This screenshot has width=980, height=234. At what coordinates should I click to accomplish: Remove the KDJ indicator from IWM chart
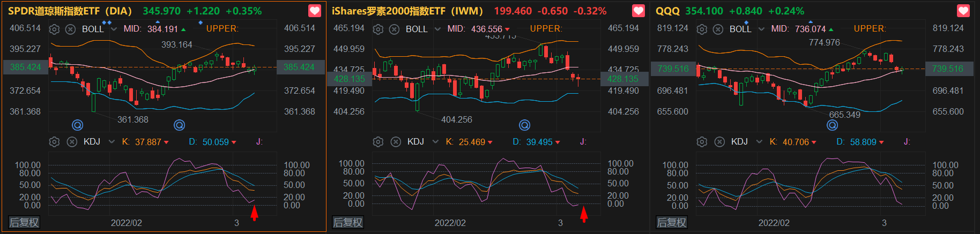[x=396, y=142]
